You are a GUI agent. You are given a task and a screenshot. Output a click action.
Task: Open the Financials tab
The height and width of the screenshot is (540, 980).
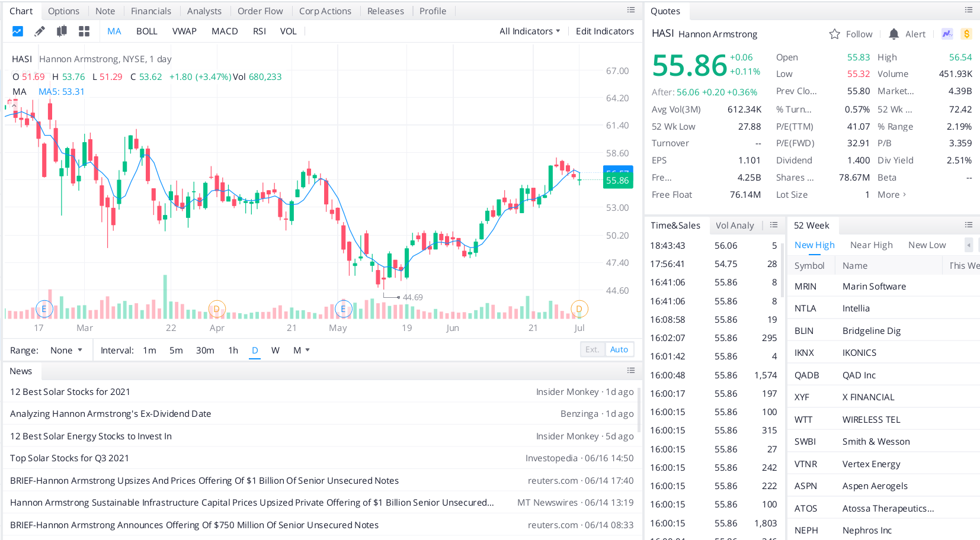151,11
